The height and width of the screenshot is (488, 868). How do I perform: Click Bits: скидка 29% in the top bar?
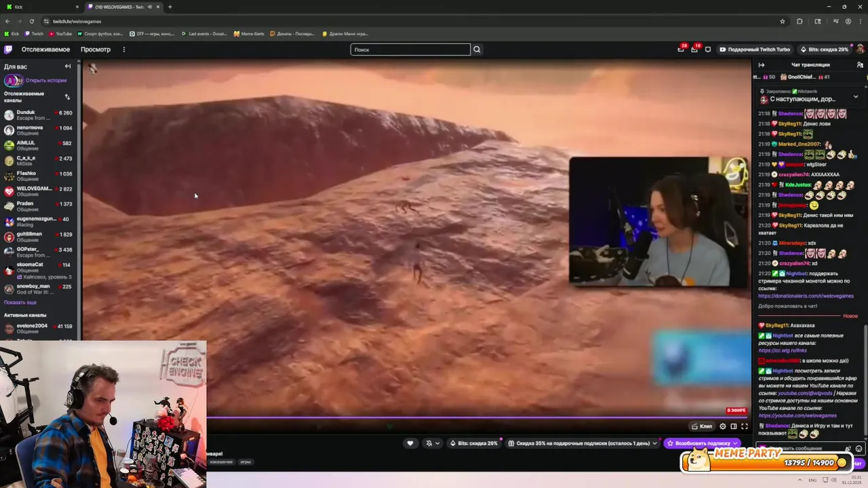tap(824, 49)
